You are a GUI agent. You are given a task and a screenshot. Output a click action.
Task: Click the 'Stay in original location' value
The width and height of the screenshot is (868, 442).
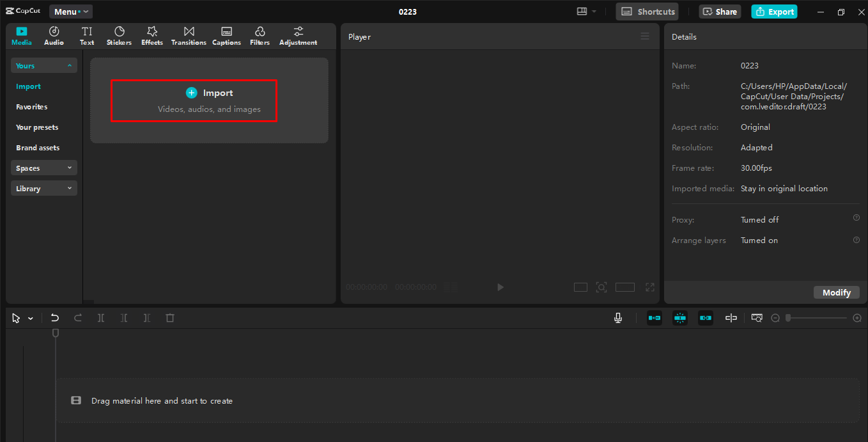(784, 189)
